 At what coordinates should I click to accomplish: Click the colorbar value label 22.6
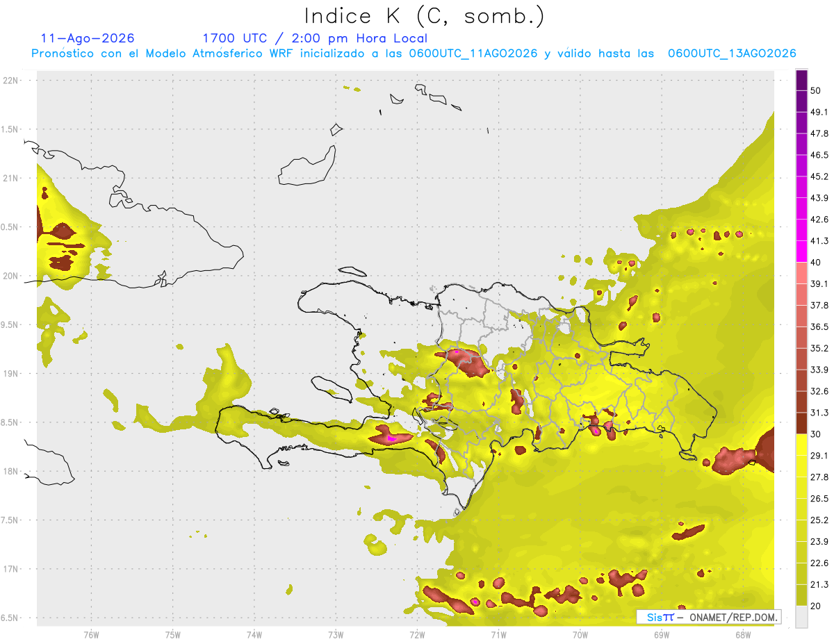(819, 563)
